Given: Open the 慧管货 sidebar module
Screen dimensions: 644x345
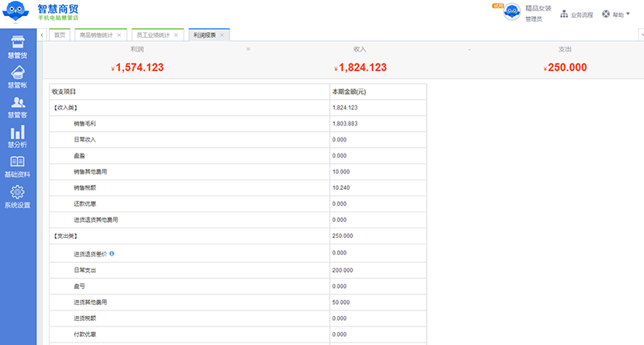Looking at the screenshot, I should [x=18, y=47].
